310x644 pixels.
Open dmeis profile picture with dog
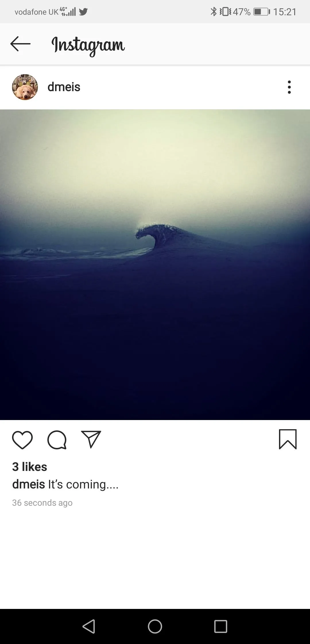click(25, 87)
